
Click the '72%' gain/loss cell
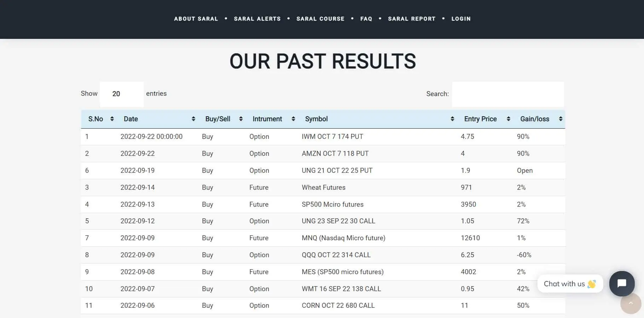point(523,221)
